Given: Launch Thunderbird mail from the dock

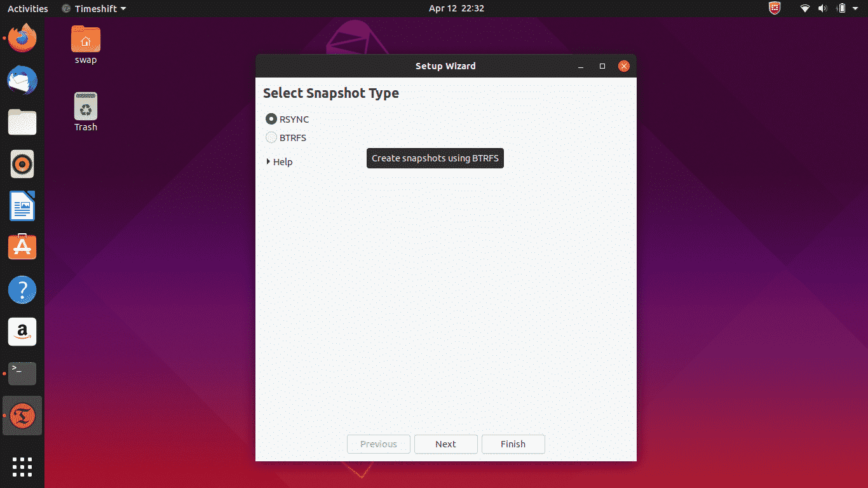Looking at the screenshot, I should pos(22,80).
